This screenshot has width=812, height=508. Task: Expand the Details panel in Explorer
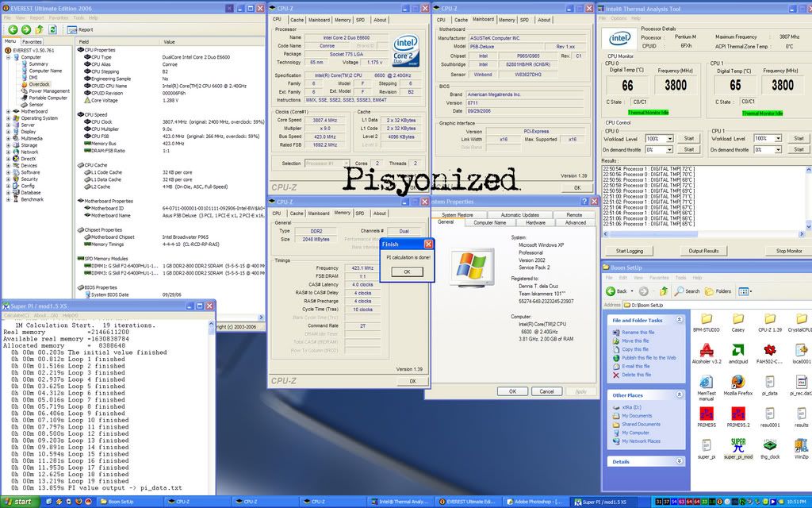(x=679, y=461)
